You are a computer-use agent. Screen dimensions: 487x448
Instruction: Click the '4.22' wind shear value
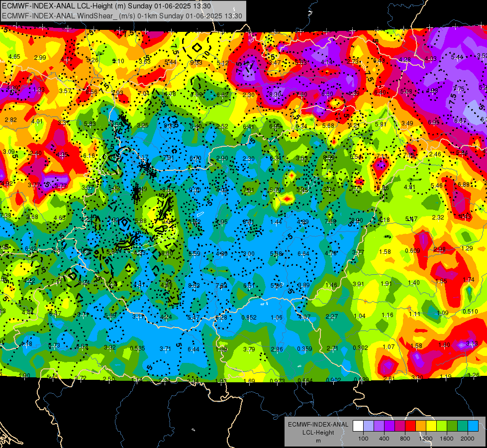[x=29, y=281]
